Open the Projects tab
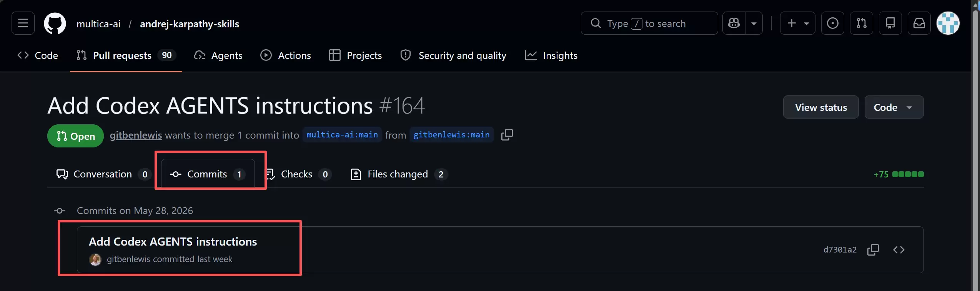Viewport: 980px width, 291px height. pos(356,55)
